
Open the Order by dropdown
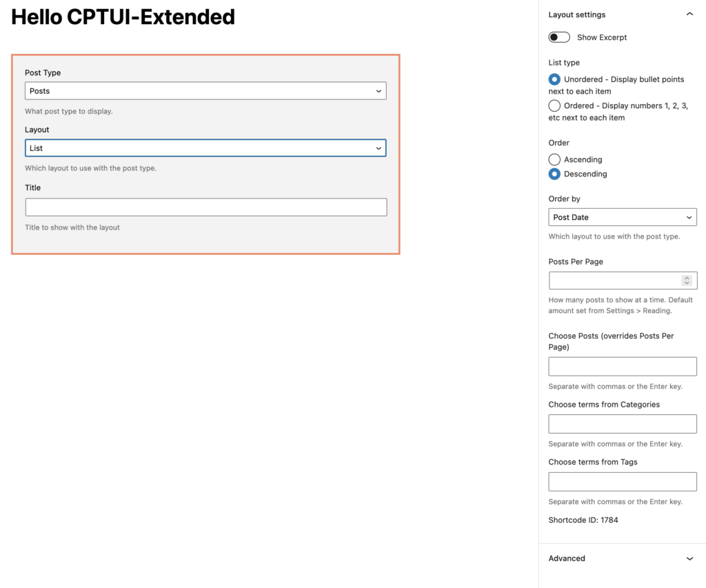[x=622, y=216]
